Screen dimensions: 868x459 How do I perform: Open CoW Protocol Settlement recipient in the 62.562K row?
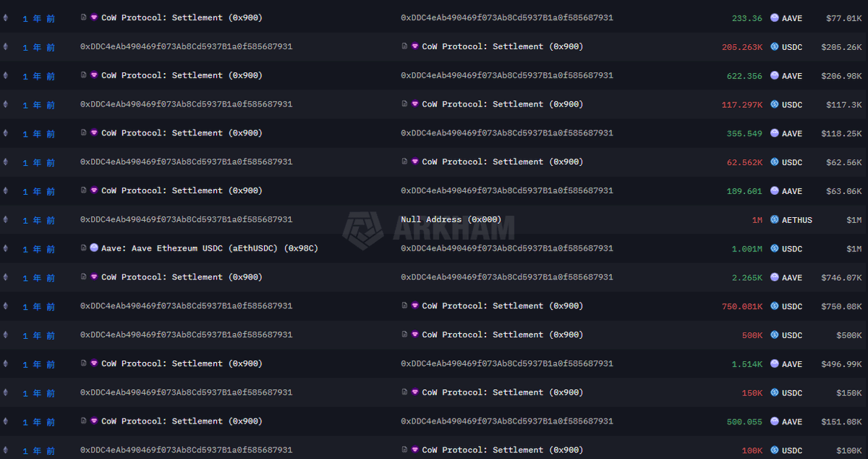click(503, 162)
